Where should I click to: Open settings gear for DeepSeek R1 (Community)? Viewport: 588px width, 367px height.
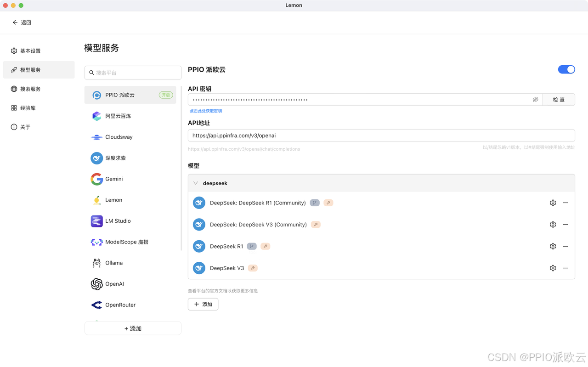(553, 203)
